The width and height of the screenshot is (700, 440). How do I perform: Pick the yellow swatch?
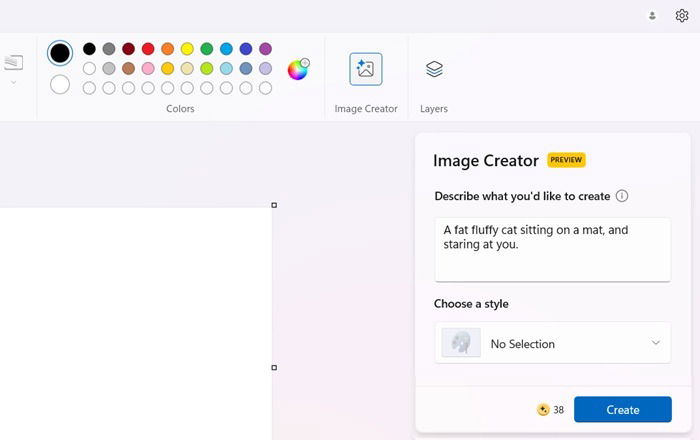coord(188,49)
